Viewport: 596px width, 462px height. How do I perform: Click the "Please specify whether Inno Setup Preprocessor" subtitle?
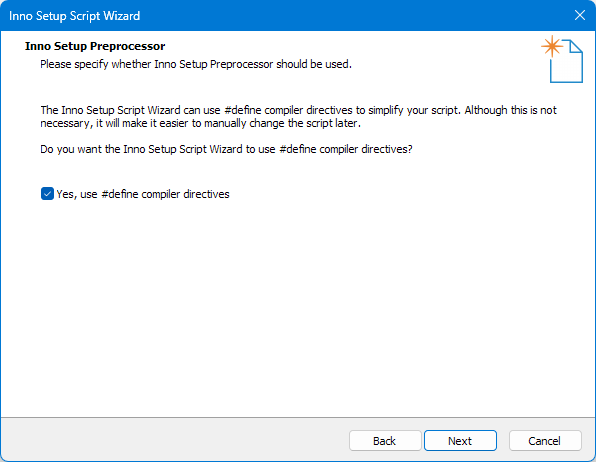[196, 64]
